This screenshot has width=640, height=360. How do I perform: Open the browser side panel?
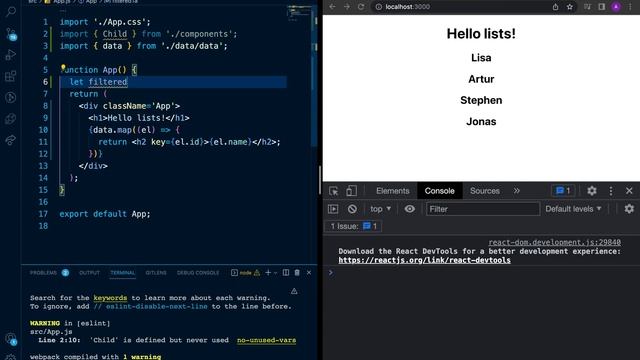tap(602, 7)
